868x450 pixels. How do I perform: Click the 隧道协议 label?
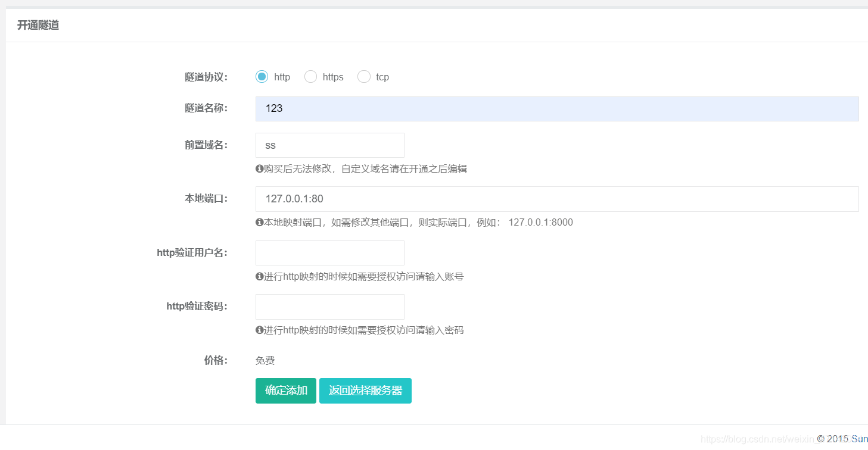[206, 77]
